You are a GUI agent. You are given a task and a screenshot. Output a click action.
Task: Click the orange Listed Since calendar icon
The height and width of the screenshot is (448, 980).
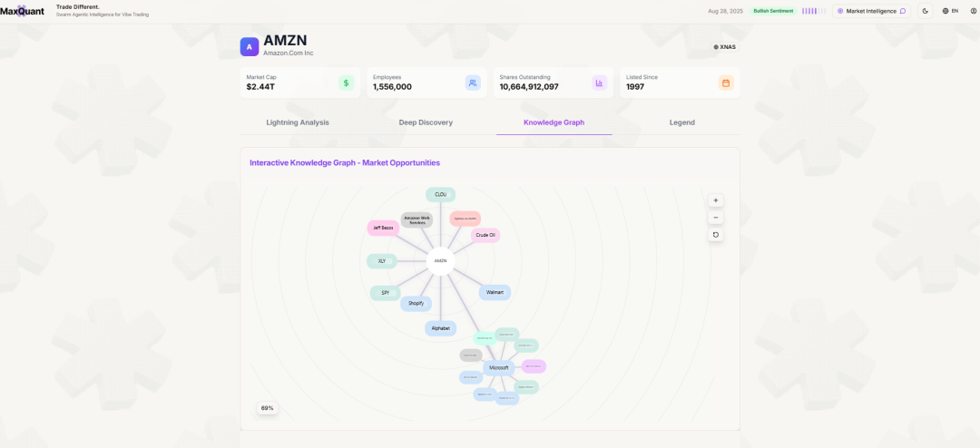point(726,83)
